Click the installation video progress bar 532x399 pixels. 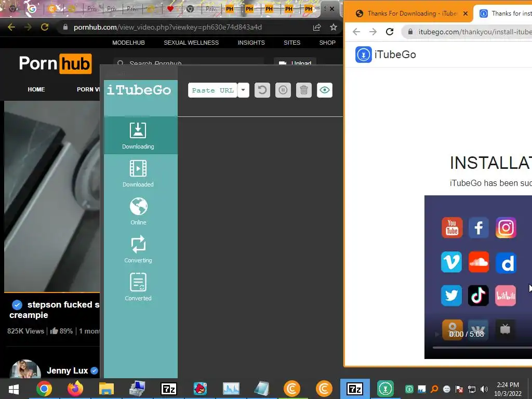482,348
